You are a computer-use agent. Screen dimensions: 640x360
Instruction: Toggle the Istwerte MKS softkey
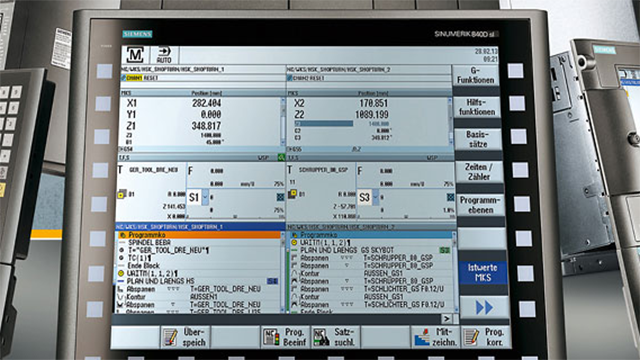[x=483, y=273]
